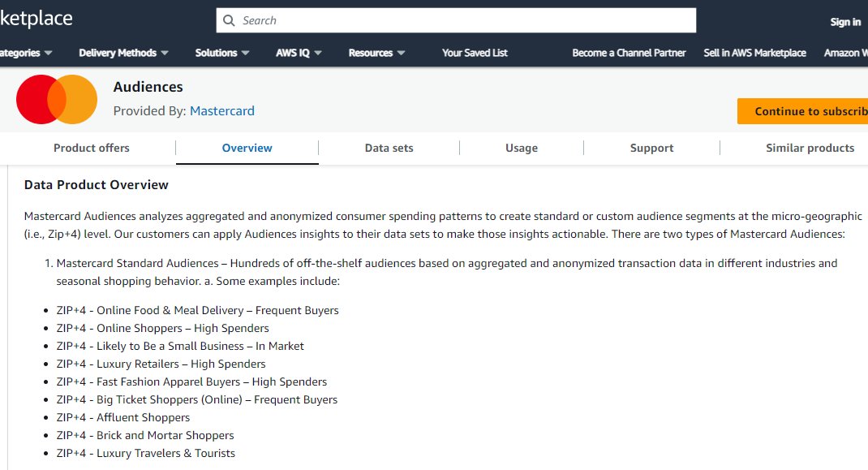
Task: Click Continue to subscribe button
Action: (802, 111)
